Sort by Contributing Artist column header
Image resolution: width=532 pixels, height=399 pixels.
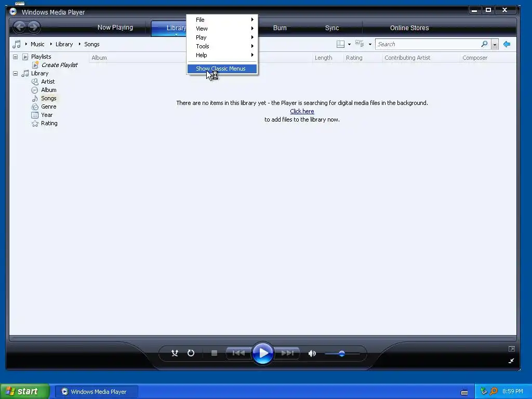[407, 58]
